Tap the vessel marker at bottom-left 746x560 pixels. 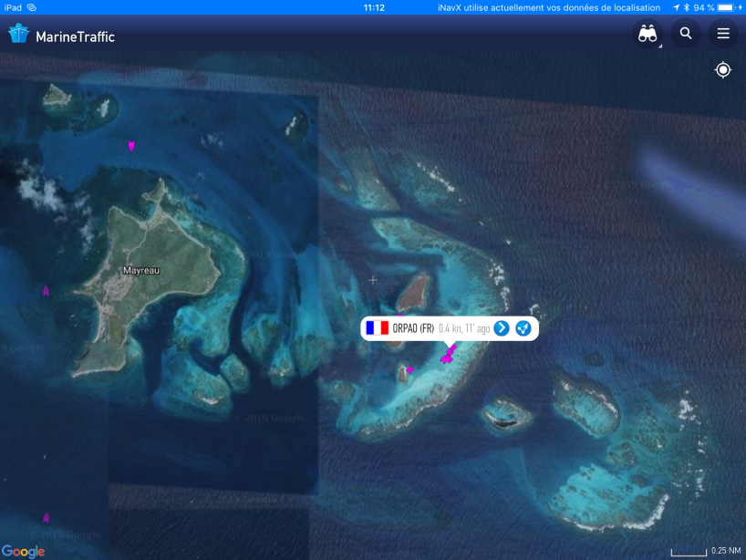[46, 518]
